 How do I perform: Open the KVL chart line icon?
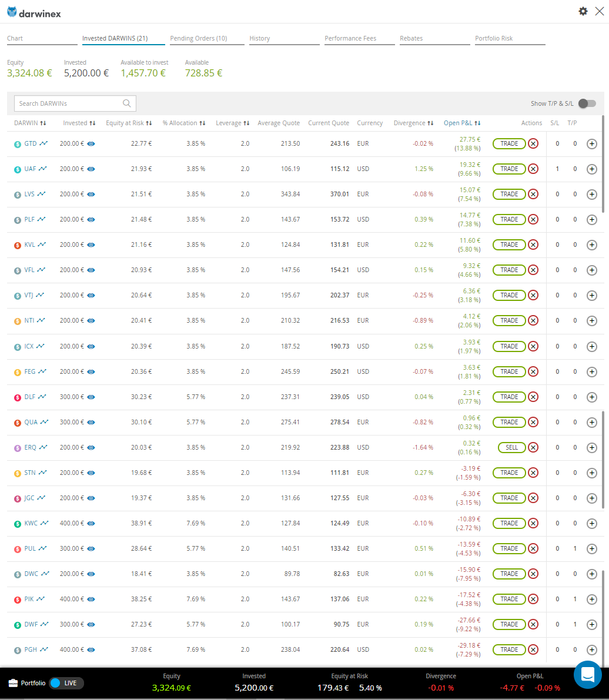pos(42,245)
